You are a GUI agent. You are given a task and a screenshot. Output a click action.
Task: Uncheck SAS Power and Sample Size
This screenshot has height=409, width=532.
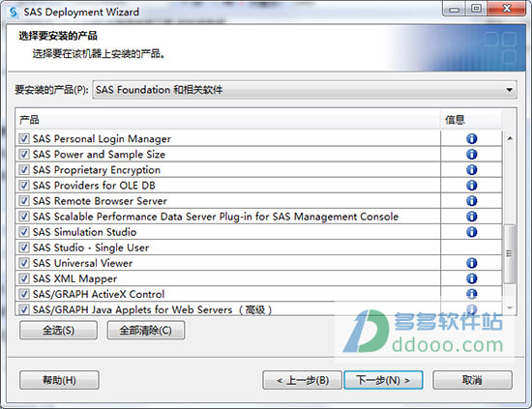[x=24, y=155]
